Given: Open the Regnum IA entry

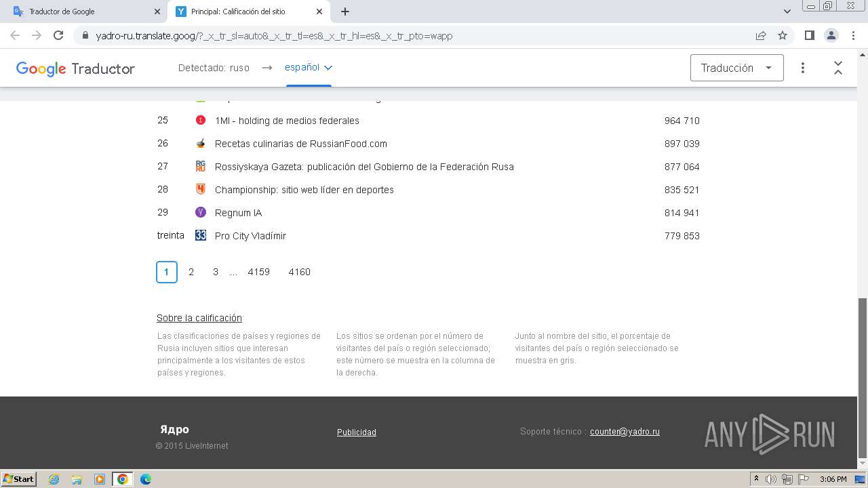Looking at the screenshot, I should 238,213.
